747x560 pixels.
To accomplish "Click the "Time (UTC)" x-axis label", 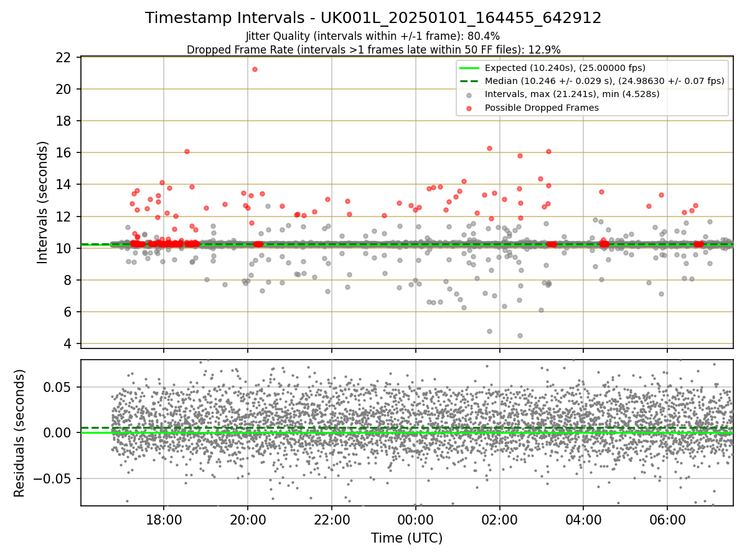I will 406,538.
